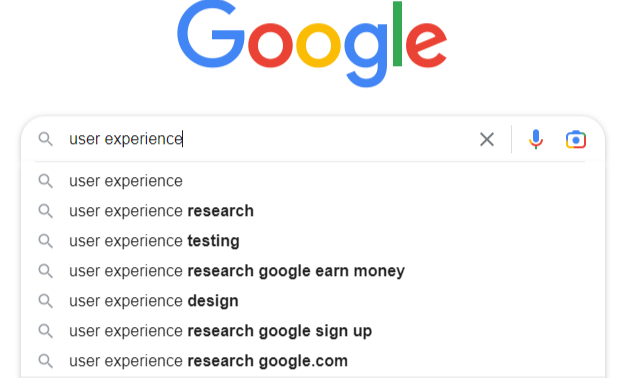Click the magnifier icon beside 'user experience testing'
Viewport: 624px width, 378px height.
[45, 241]
